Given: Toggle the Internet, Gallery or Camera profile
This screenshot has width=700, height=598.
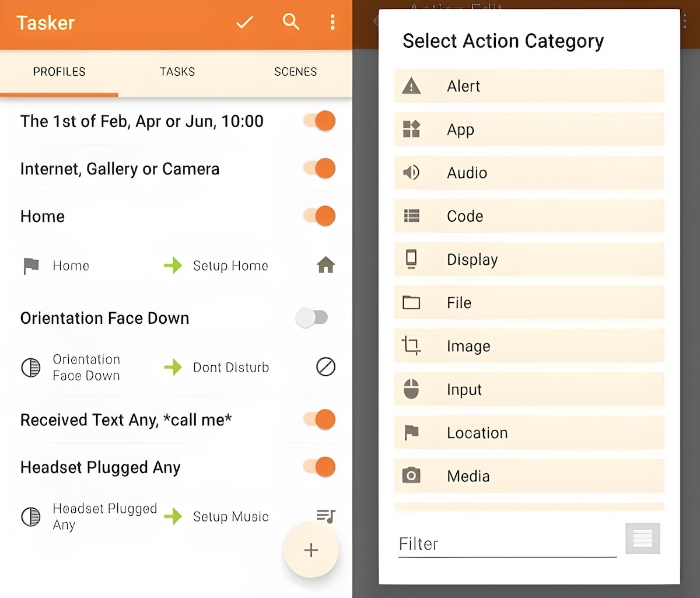Looking at the screenshot, I should pos(319,169).
